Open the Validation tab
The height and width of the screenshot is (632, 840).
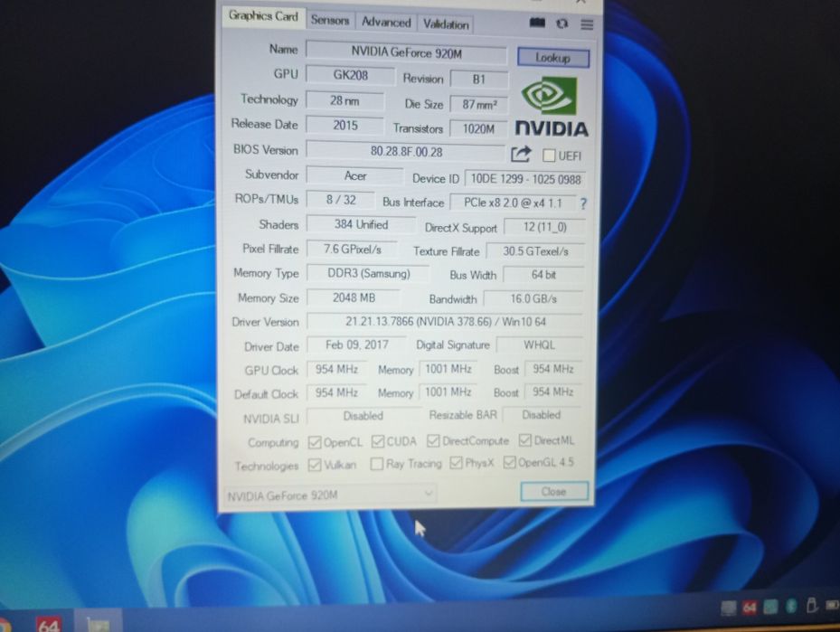click(x=446, y=24)
